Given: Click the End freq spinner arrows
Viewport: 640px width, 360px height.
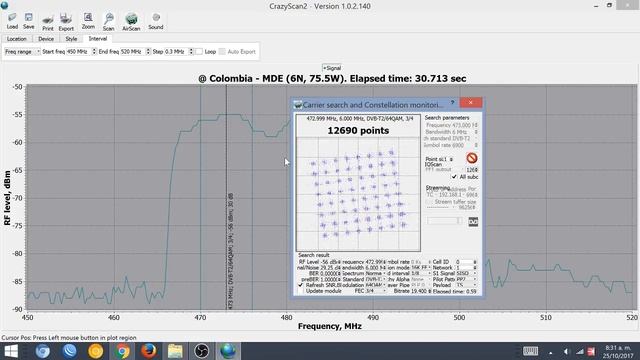Looking at the screenshot, I should click(148, 52).
